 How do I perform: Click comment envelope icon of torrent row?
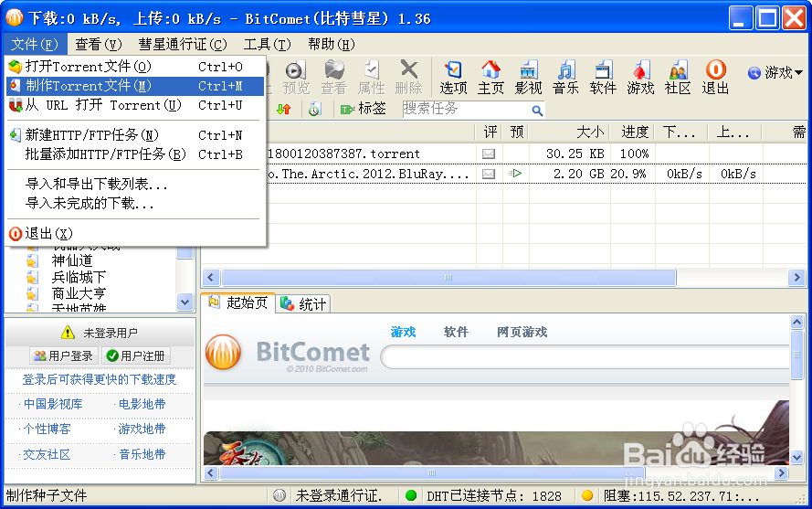coord(489,154)
